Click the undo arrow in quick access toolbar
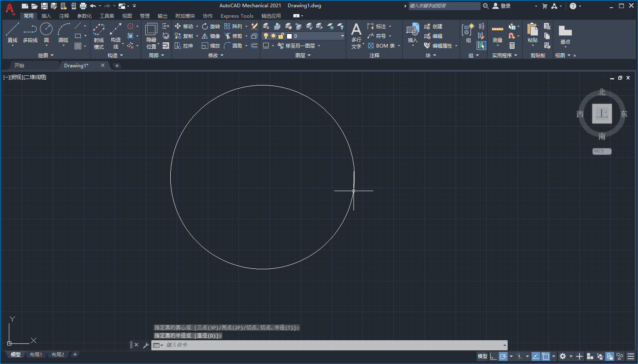The image size is (638, 364). [93, 6]
